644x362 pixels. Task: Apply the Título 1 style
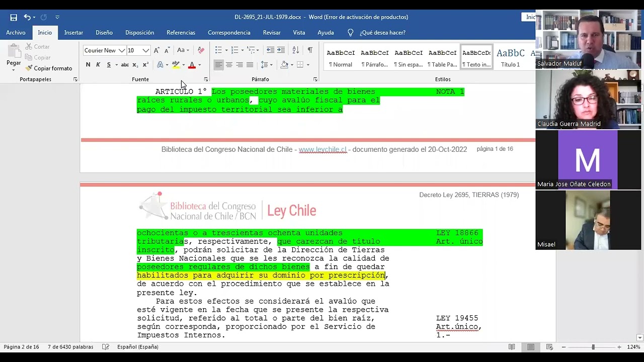click(x=511, y=58)
